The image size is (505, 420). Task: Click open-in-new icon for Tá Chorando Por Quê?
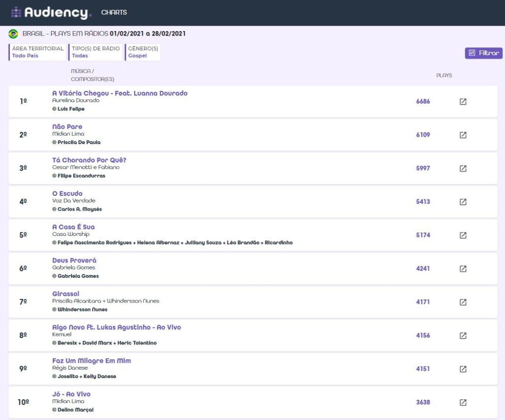pyautogui.click(x=463, y=168)
